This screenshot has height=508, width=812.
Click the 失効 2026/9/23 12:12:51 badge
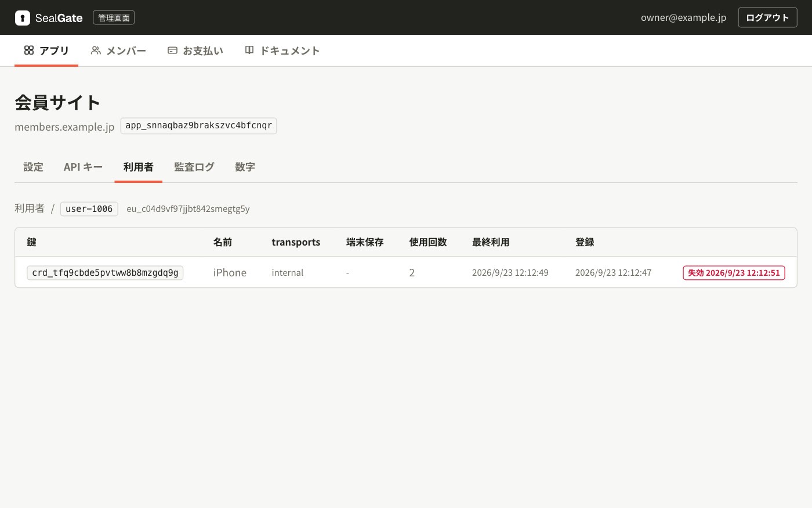pos(734,273)
